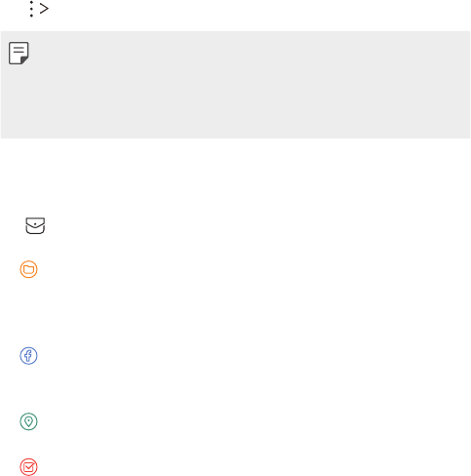
Task: Select the note page icon
Action: pyautogui.click(x=19, y=53)
